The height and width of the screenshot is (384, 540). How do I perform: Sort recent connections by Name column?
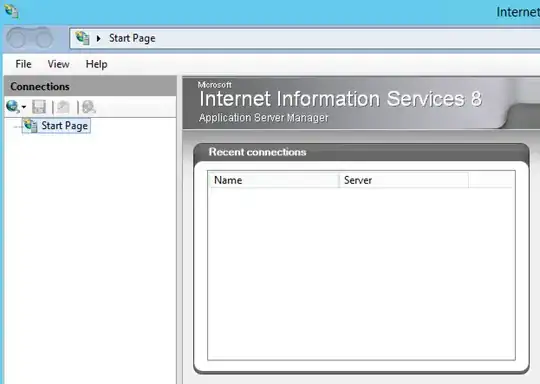point(273,180)
